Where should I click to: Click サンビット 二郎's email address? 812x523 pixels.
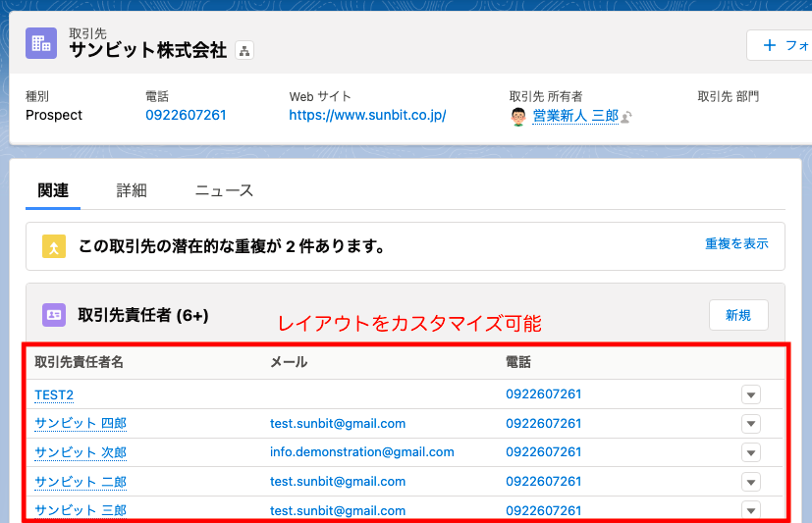338,481
